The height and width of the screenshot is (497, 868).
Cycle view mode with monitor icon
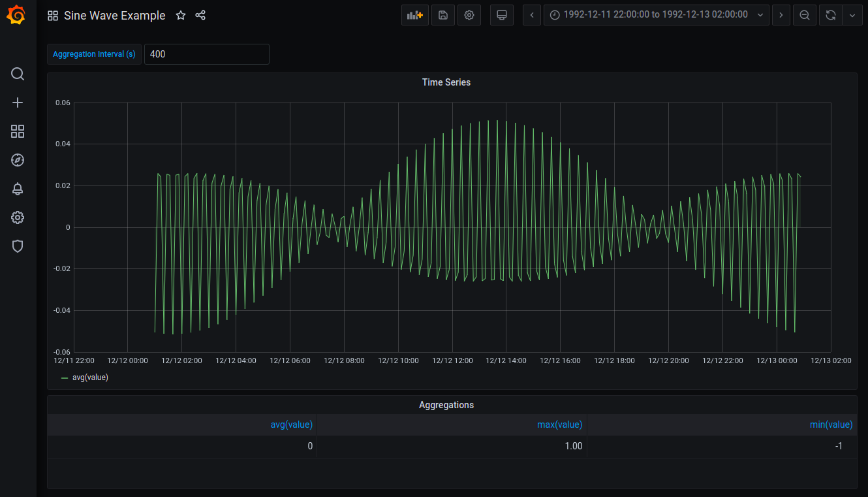point(502,15)
